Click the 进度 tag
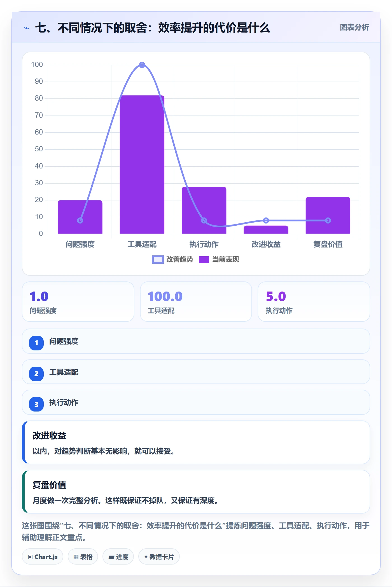The width and height of the screenshot is (392, 587). point(118,557)
